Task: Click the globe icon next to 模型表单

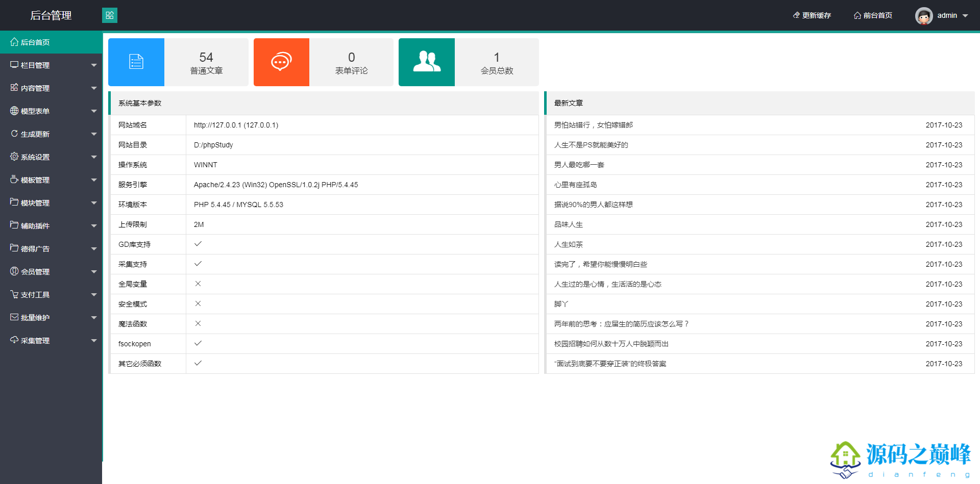Action: point(14,111)
